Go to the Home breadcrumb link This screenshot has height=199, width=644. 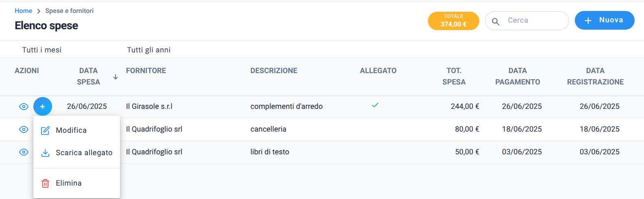tap(24, 11)
